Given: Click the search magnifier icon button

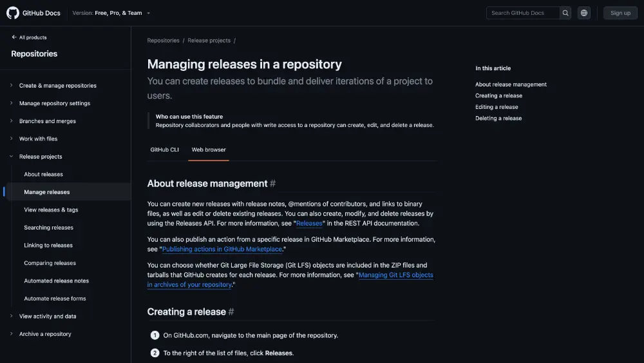Looking at the screenshot, I should click(x=565, y=13).
